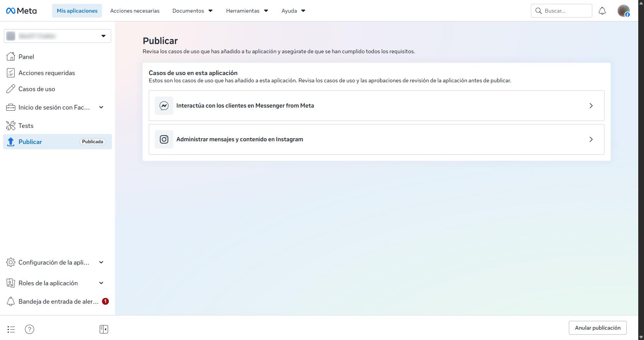Open the app selector dropdown
644x340 pixels.
click(58, 36)
